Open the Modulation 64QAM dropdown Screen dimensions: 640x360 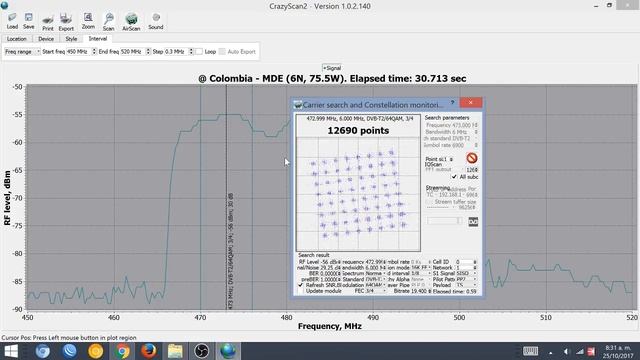[376, 285]
